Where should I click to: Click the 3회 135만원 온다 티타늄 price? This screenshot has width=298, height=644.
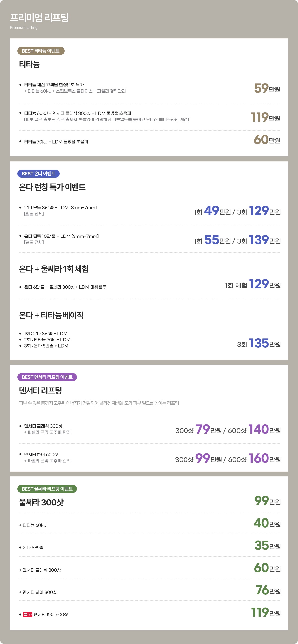click(259, 343)
